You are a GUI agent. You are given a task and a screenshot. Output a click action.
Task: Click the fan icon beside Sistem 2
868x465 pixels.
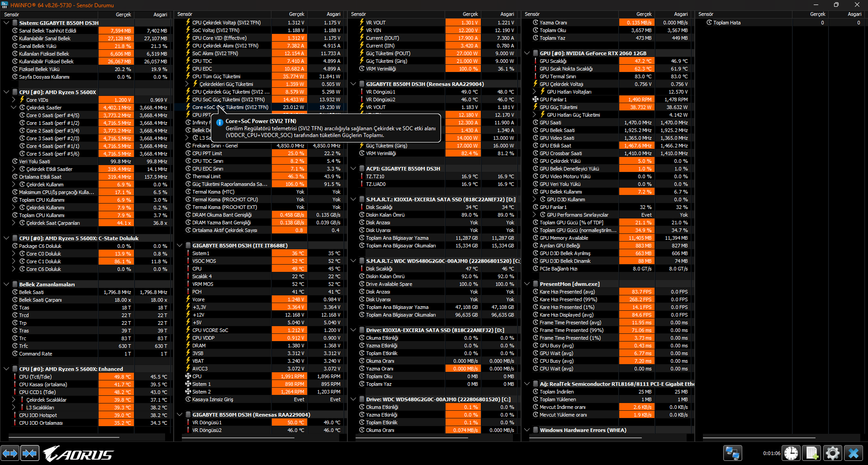[x=188, y=392]
